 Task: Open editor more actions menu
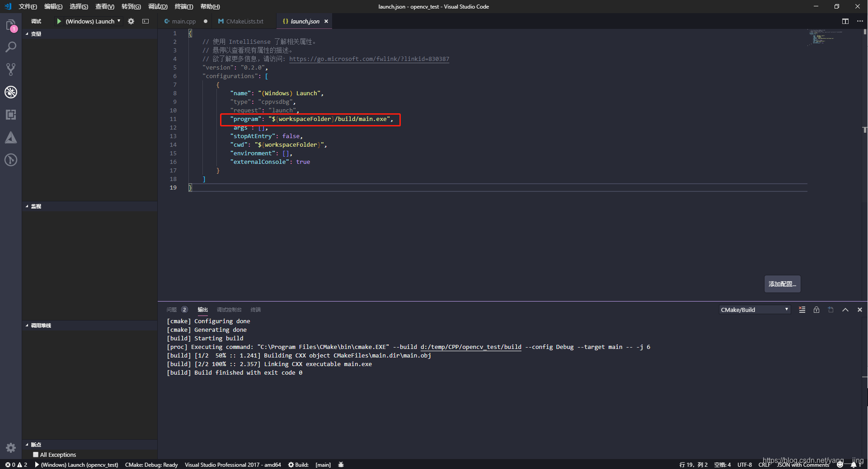[860, 21]
